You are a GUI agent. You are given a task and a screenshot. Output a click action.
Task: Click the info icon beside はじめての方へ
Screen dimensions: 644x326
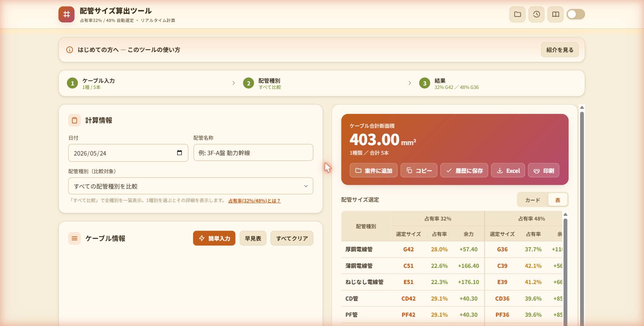(x=70, y=50)
